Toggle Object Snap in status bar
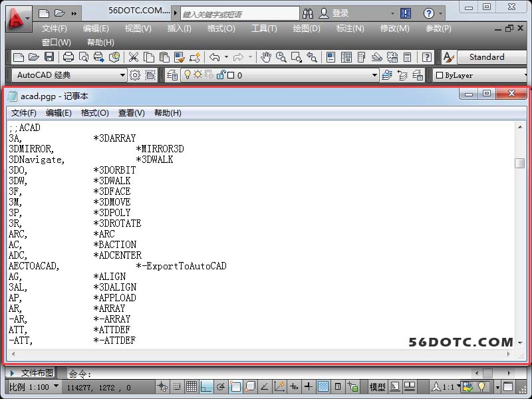The image size is (532, 399). click(235, 386)
